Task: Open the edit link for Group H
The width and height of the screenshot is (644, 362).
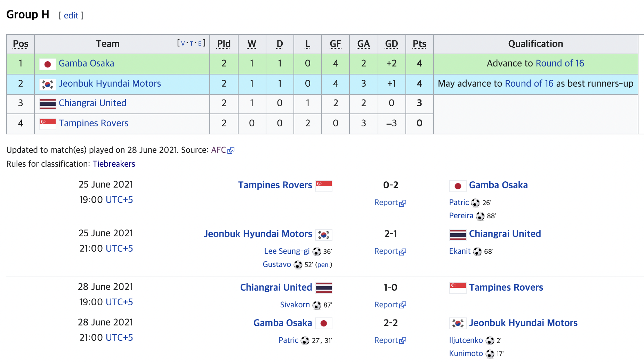Action: (x=71, y=15)
